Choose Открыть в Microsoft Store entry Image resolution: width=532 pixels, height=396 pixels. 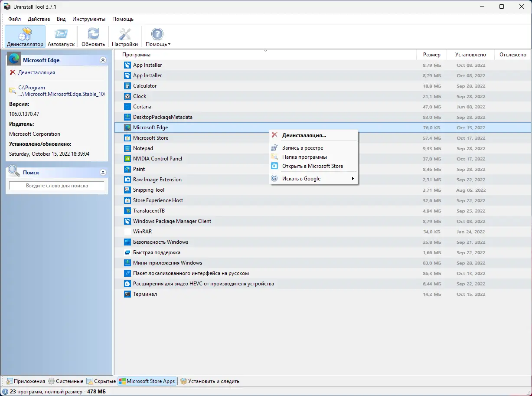coord(314,166)
